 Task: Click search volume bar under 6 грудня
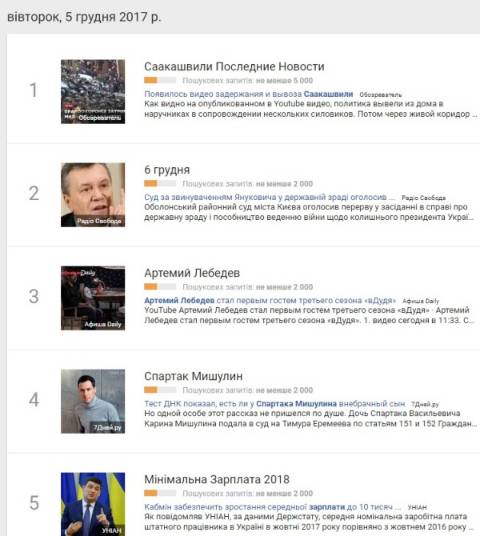point(160,184)
